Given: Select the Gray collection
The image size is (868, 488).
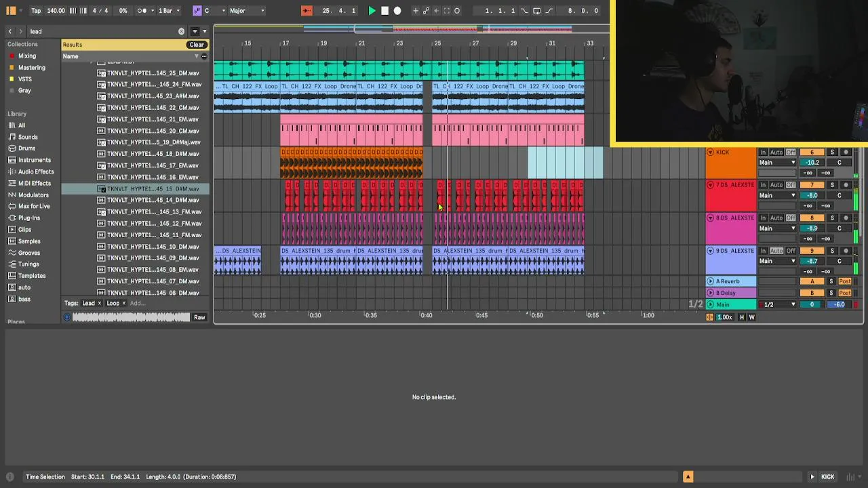Looking at the screenshot, I should coord(24,91).
